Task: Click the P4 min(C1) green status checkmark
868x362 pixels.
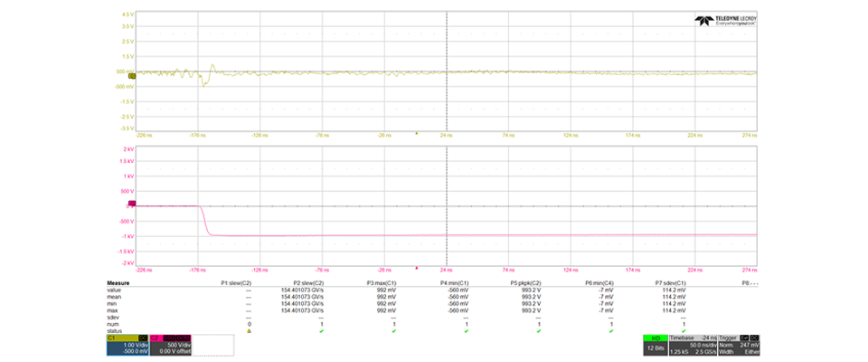Action: coord(467,331)
